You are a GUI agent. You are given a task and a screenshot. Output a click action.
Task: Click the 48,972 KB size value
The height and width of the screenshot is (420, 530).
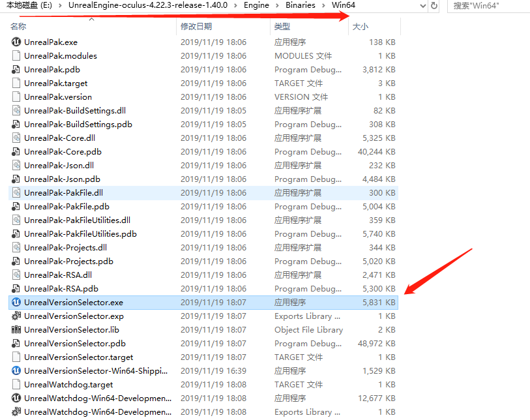tap(377, 344)
